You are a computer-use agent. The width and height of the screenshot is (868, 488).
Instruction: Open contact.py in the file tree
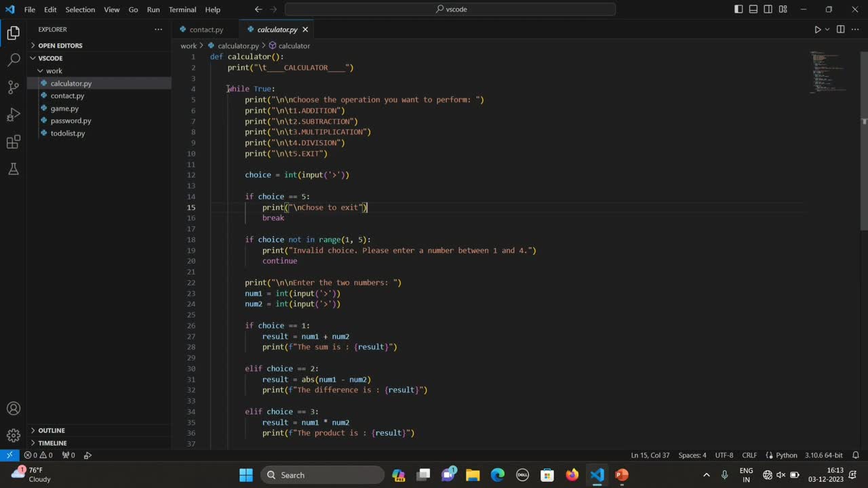pos(99,96)
